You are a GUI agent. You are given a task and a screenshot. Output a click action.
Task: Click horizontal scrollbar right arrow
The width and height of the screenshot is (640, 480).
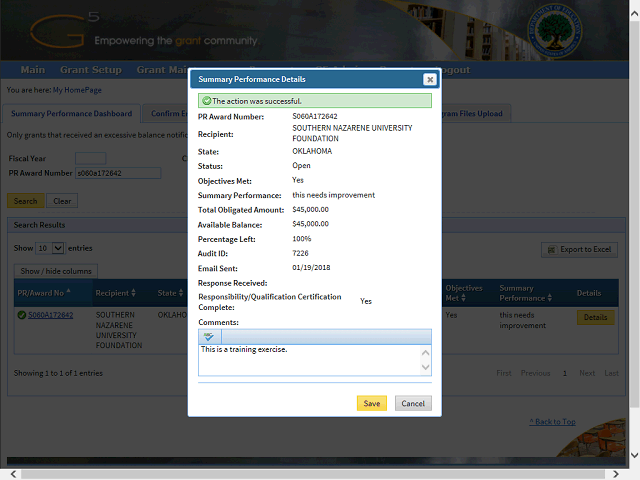616,474
